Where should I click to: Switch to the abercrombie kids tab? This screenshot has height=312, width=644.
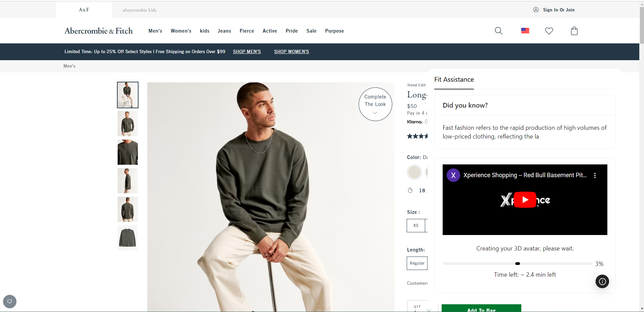(139, 10)
